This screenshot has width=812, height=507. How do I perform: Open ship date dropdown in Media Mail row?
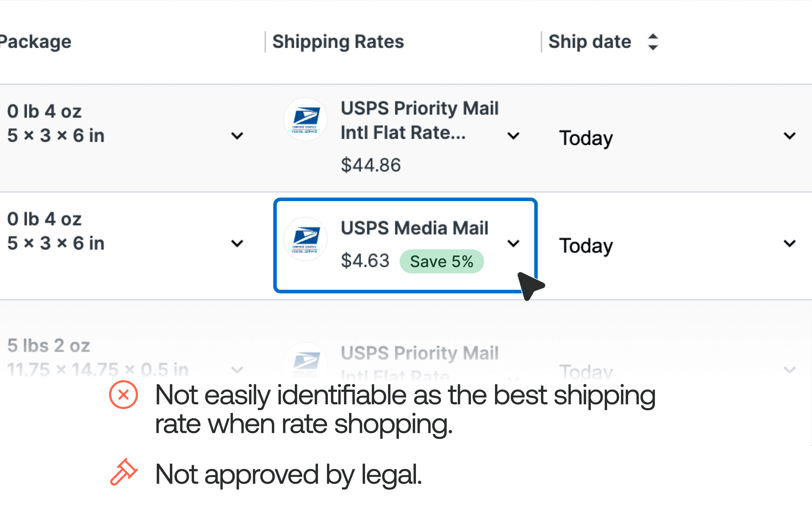pos(790,243)
